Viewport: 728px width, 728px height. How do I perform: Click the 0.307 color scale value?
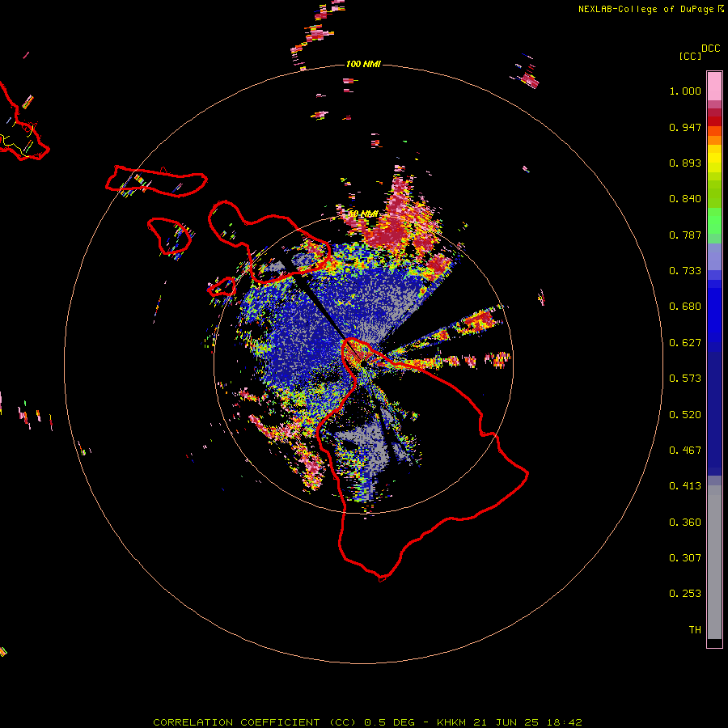coord(685,558)
